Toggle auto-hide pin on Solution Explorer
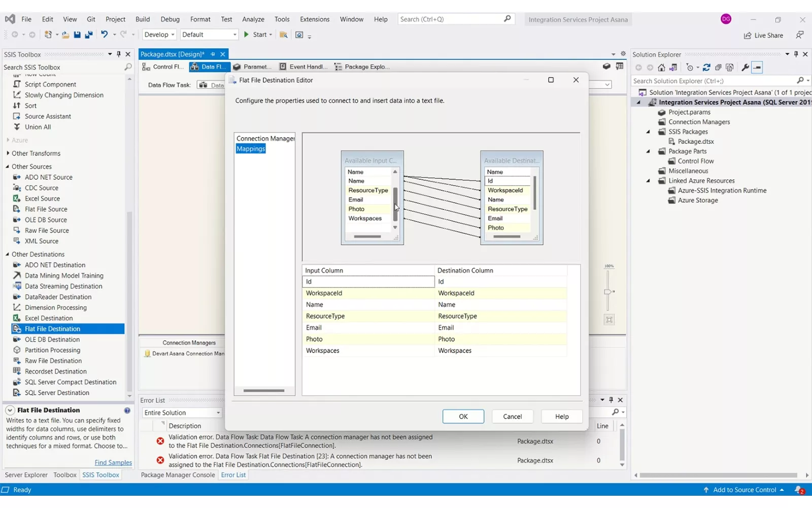812x508 pixels. pyautogui.click(x=796, y=54)
